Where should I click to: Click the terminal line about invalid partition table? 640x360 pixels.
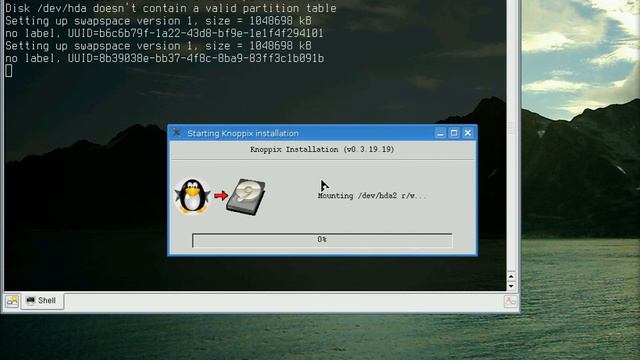[171, 8]
